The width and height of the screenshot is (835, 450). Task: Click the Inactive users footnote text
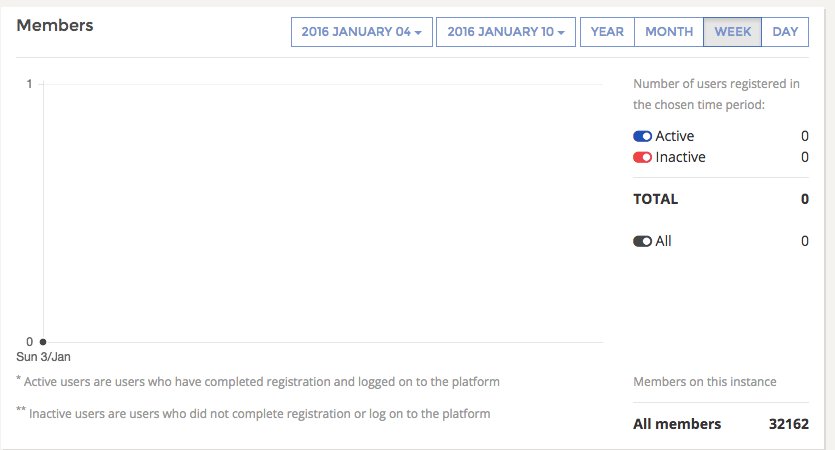point(258,413)
